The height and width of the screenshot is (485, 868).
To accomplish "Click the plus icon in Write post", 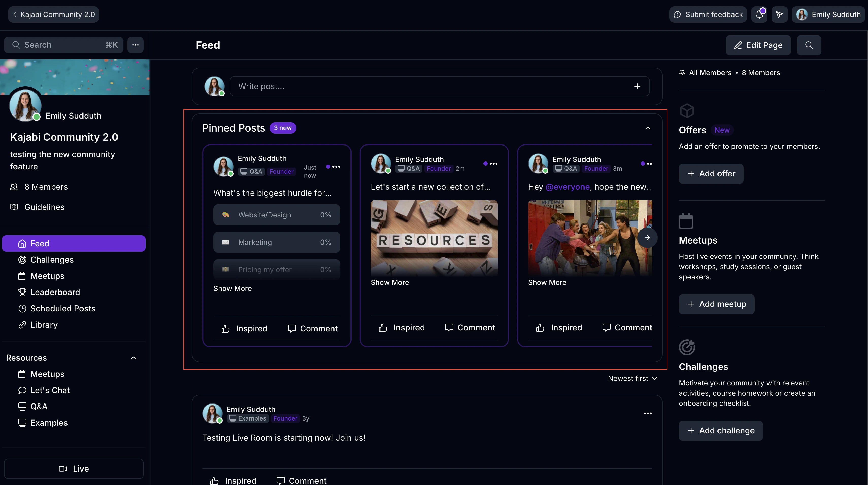I will (x=637, y=86).
